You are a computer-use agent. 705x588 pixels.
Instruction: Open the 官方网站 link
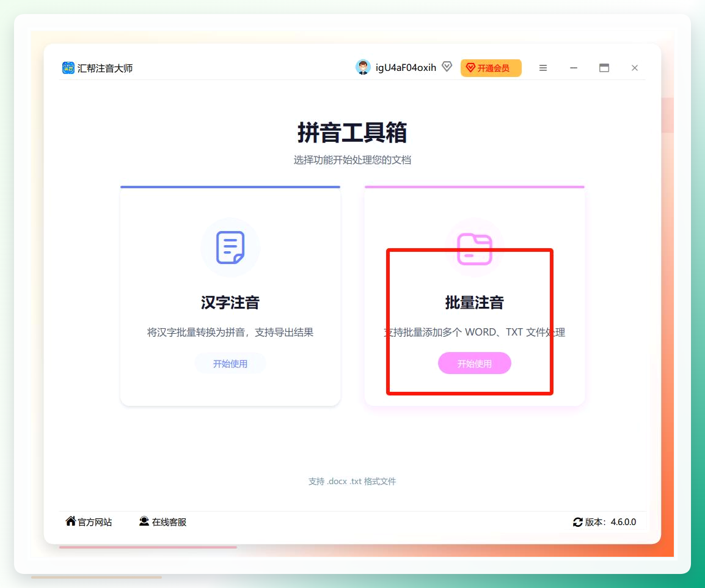point(95,522)
